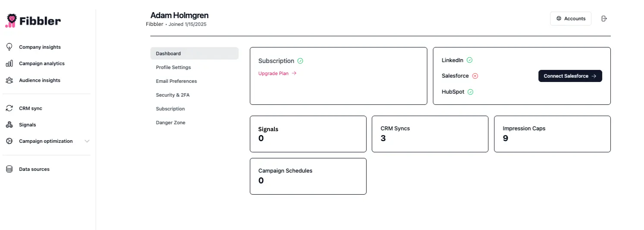Open the Profile Settings tab
The image size is (644, 230).
(x=173, y=67)
